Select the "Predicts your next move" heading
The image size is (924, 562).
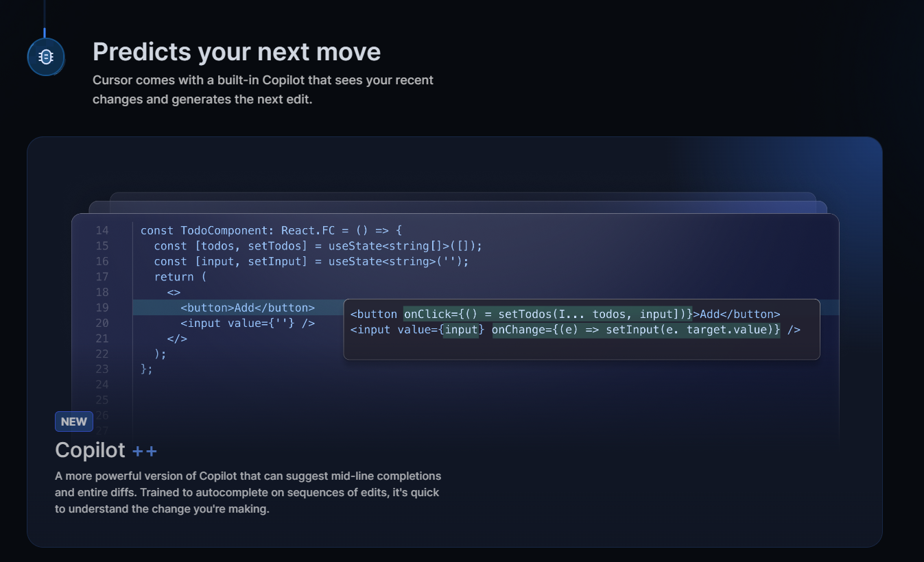click(x=237, y=52)
